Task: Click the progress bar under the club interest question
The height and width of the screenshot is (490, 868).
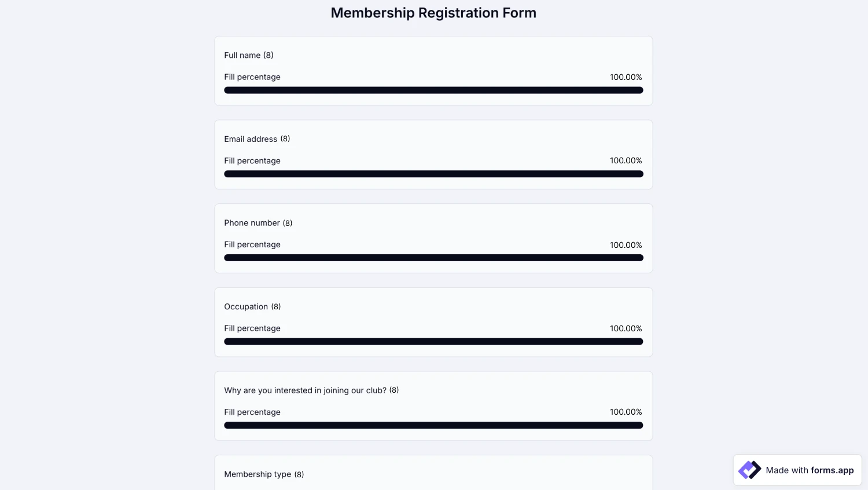Action: click(x=433, y=425)
